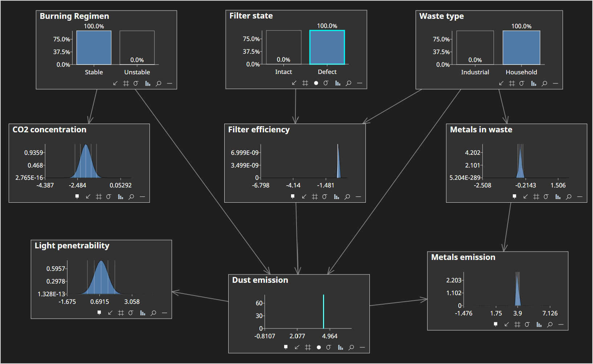
Task: Toggle off the Defect evidence in Filter state
Action: tap(327, 47)
